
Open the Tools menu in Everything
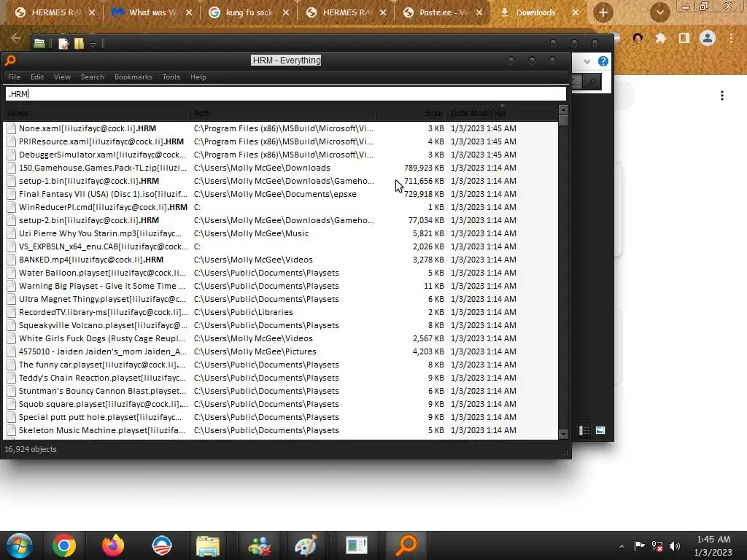(171, 77)
